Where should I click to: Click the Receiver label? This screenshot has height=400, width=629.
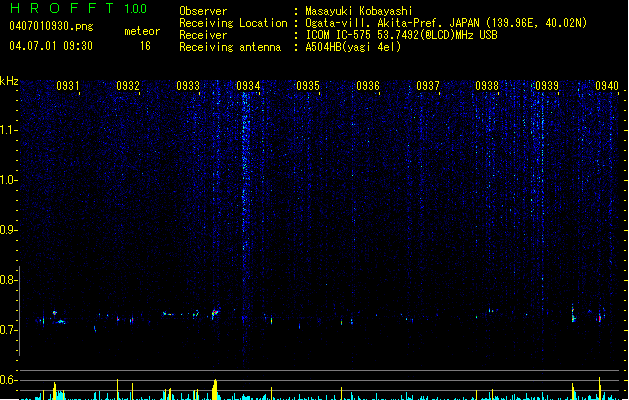tap(203, 35)
